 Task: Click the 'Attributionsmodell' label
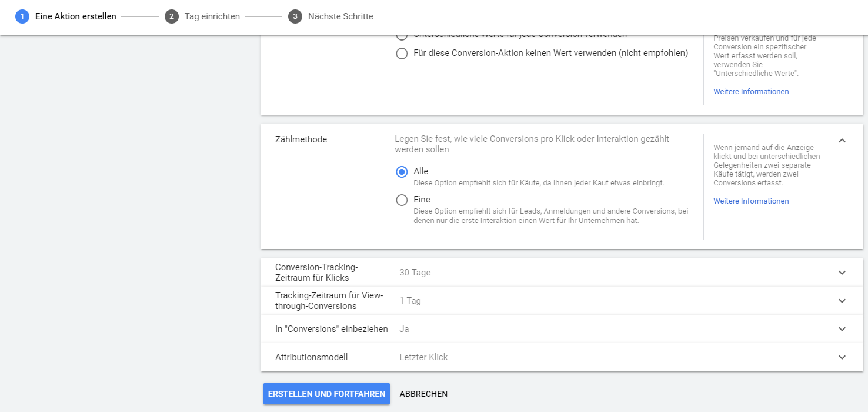click(x=312, y=357)
